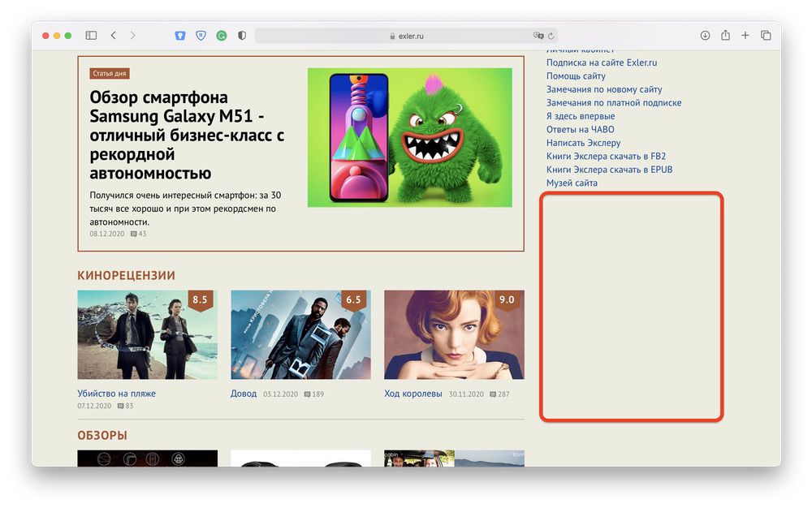Open 'Подписка на сайте Exler.ru' link
812x508 pixels.
(602, 62)
